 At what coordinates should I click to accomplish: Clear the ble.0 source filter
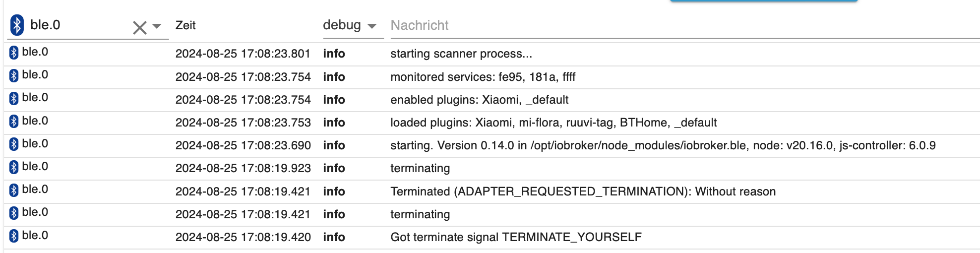click(x=140, y=27)
